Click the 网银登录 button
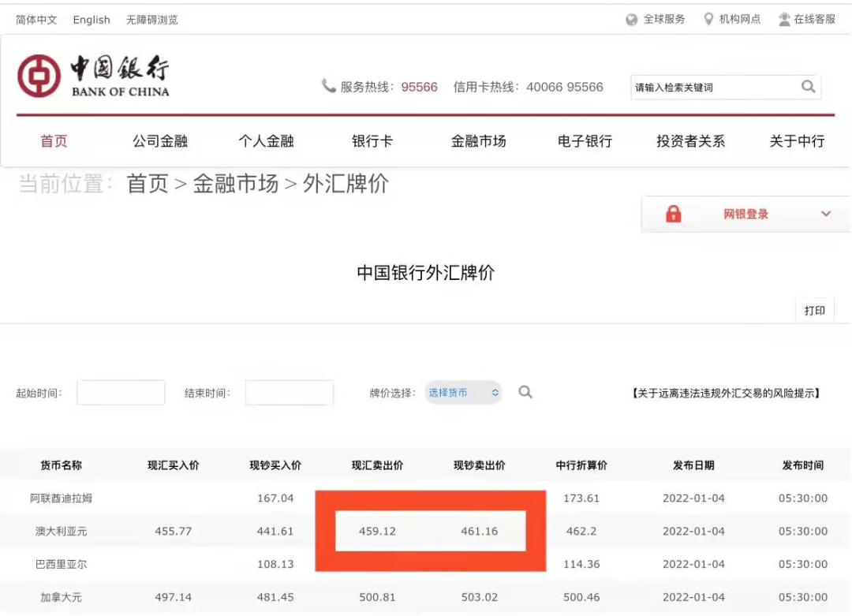852x616 pixels. 745,214
